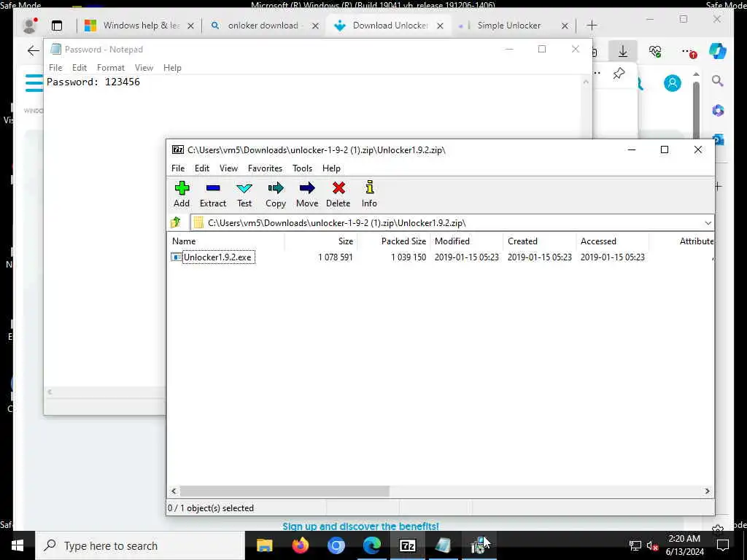Click left arrow of 7-Zip horizontal scrollbar
The image size is (747, 560).
coord(174,491)
